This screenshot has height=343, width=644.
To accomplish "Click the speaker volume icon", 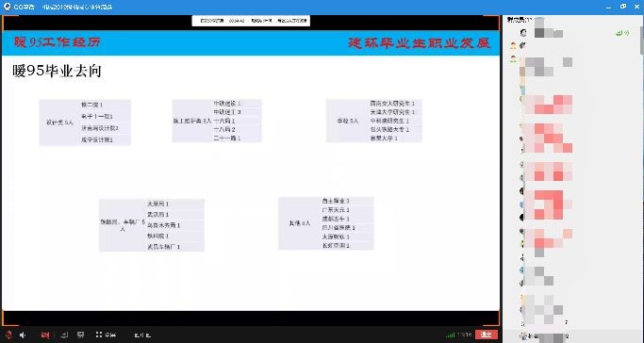I will click(23, 335).
